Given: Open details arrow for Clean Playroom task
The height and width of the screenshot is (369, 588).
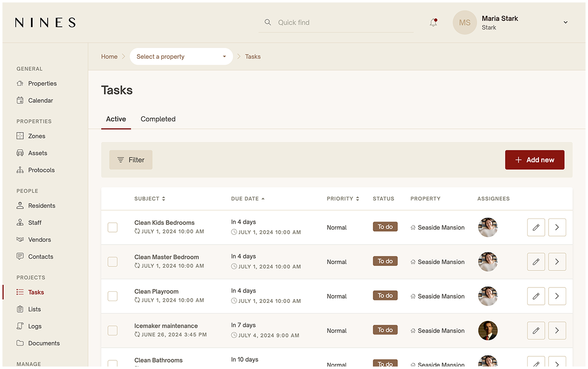Looking at the screenshot, I should [x=556, y=296].
